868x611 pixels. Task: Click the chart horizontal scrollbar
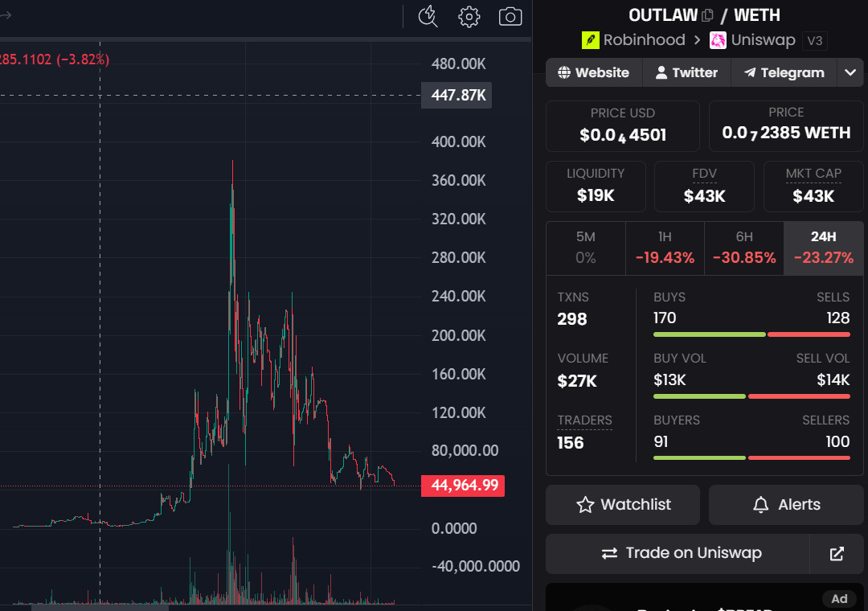[100, 608]
